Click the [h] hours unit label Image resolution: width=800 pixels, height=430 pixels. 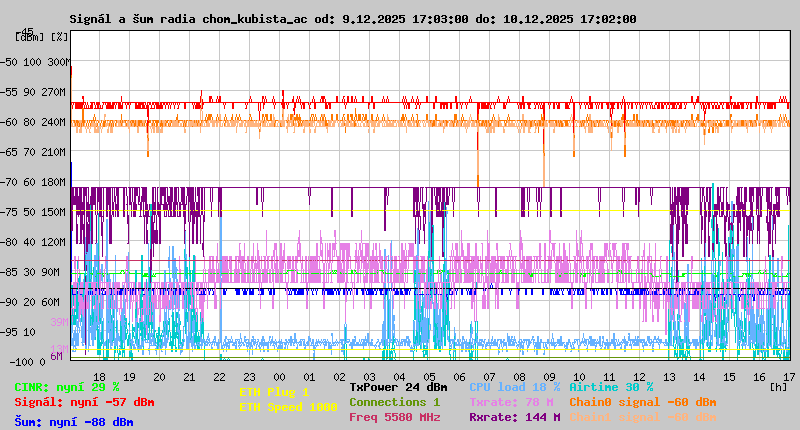click(x=778, y=387)
